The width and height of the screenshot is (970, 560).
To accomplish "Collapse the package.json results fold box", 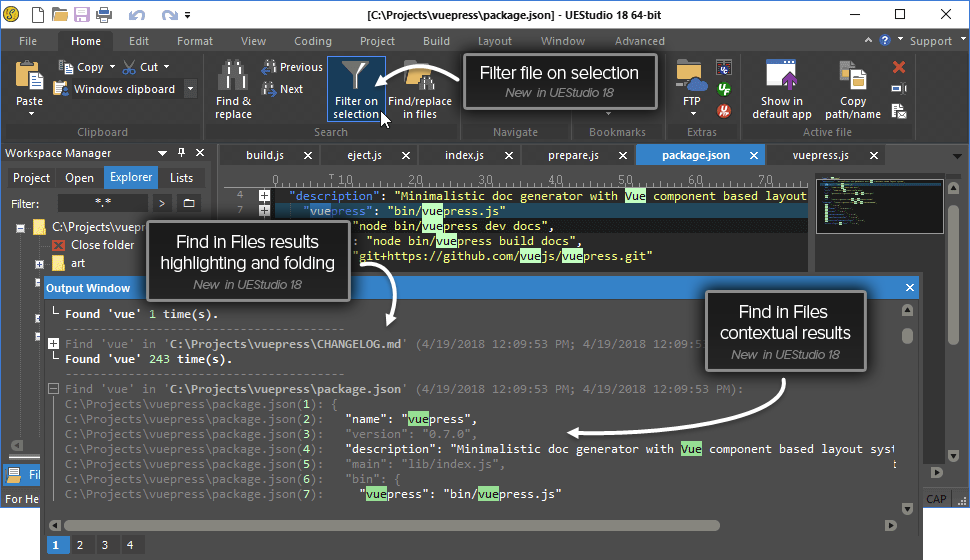I will 54,389.
